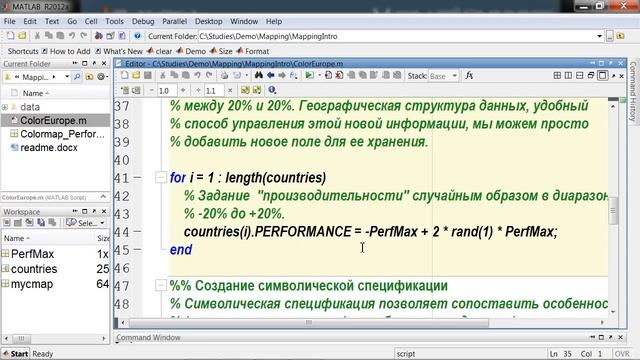Open the File menu
This screenshot has width=640, height=360.
tap(9, 21)
